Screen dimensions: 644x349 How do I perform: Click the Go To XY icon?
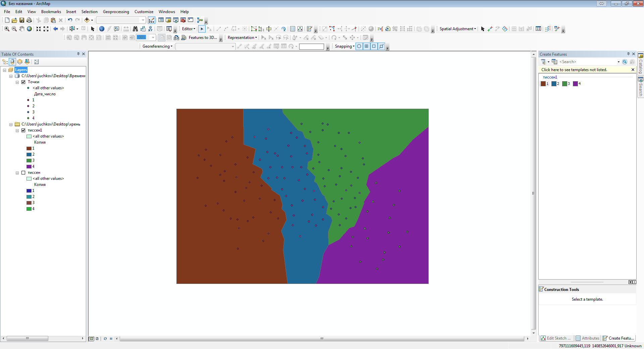[x=150, y=29]
